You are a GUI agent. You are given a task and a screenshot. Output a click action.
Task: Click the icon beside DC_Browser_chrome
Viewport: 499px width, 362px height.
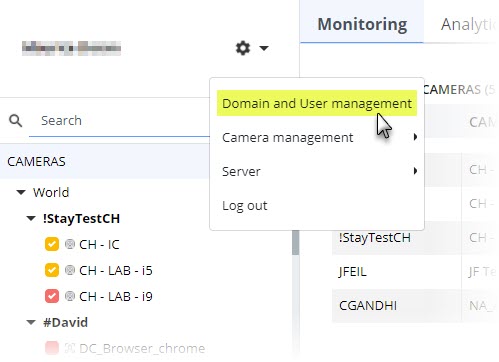click(x=70, y=348)
